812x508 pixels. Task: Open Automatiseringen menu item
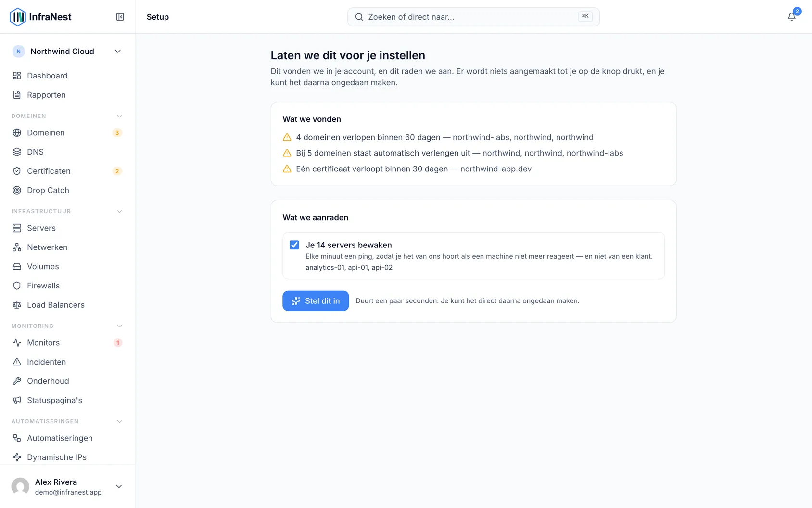pyautogui.click(x=67, y=438)
